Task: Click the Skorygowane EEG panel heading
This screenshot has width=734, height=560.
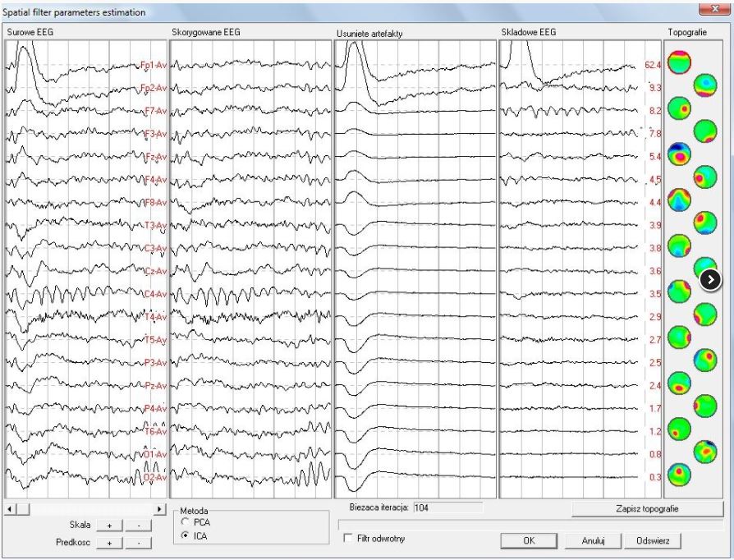Action: click(206, 32)
